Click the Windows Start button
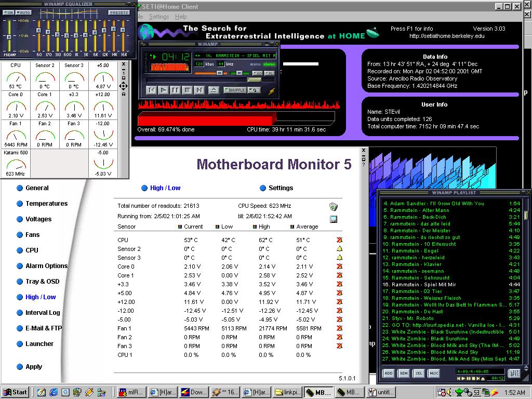Viewport: 532px width, 399px height. pyautogui.click(x=15, y=392)
